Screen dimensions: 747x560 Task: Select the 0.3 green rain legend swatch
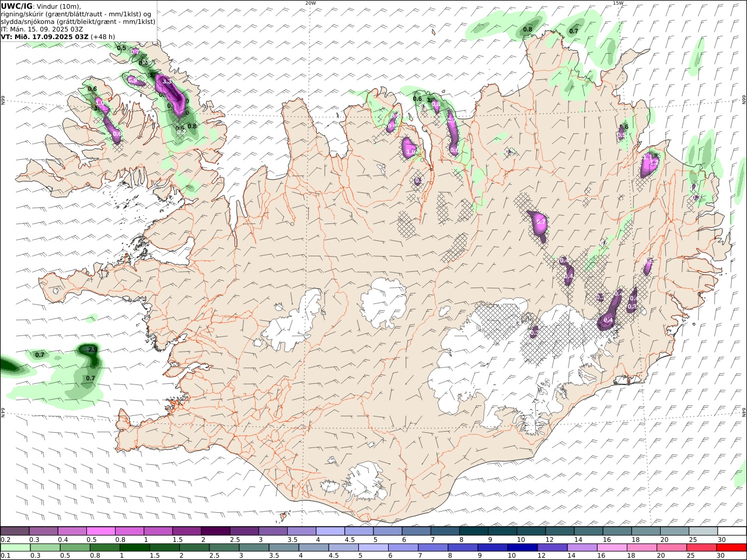pyautogui.click(x=44, y=547)
